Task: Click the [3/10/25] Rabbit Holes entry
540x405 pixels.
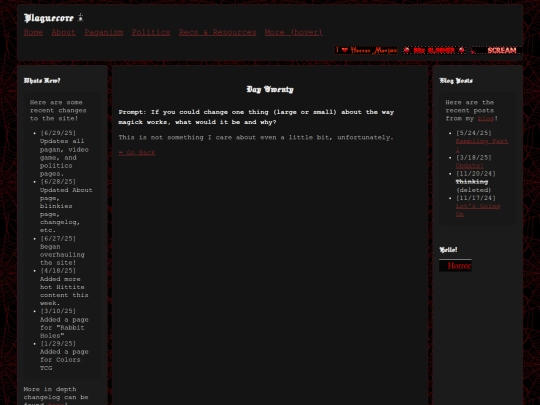Action: [64, 323]
